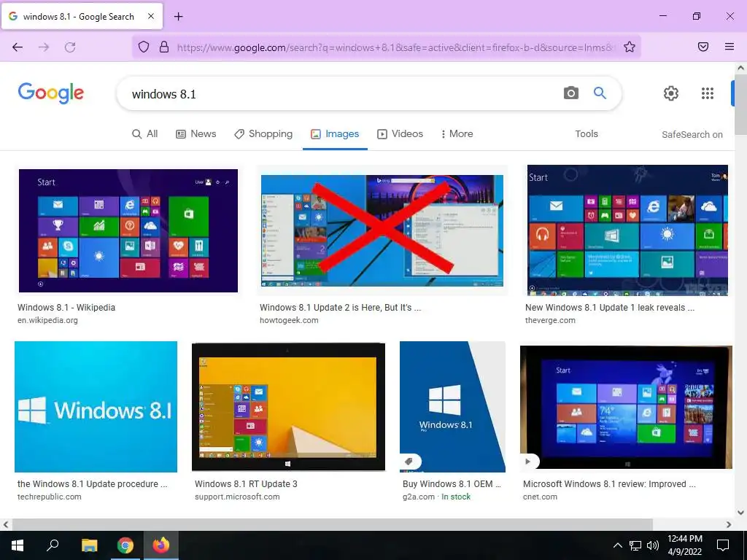Close the windows 8.1 Google Search tab
The image size is (747, 560).
pyautogui.click(x=150, y=16)
